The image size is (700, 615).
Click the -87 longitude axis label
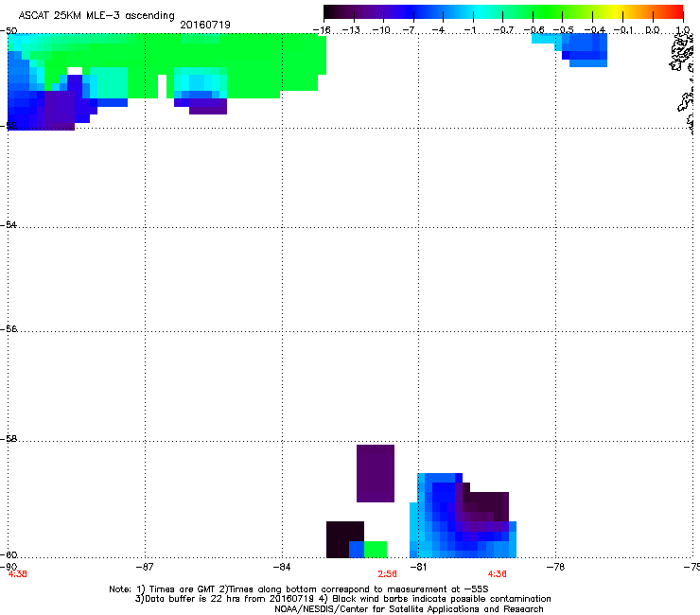click(x=145, y=567)
